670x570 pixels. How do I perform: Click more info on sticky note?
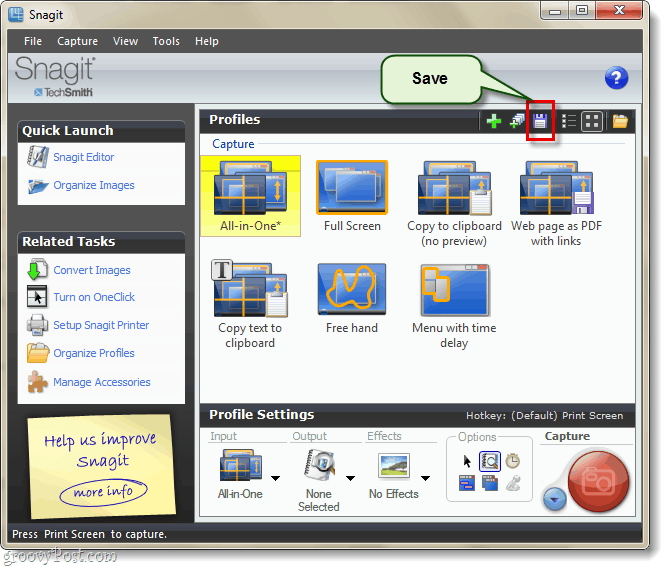click(103, 492)
